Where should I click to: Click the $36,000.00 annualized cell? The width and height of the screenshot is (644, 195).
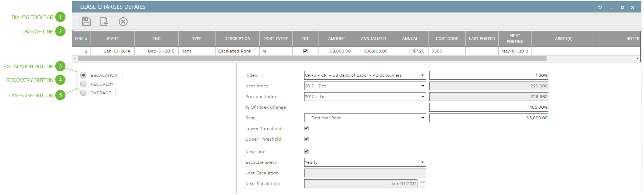tap(373, 51)
